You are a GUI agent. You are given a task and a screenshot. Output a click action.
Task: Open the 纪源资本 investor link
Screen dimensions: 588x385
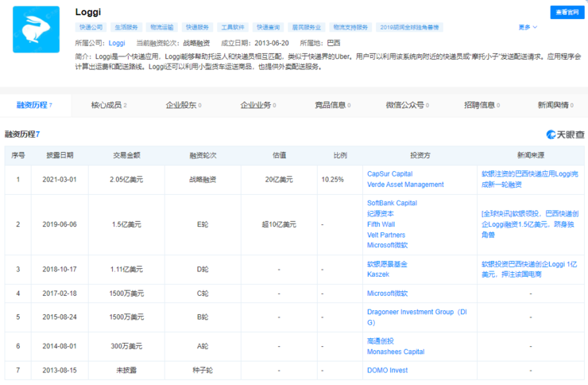point(381,213)
